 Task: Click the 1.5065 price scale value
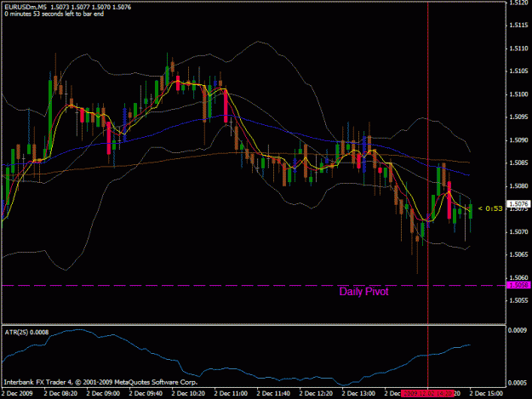pos(518,255)
